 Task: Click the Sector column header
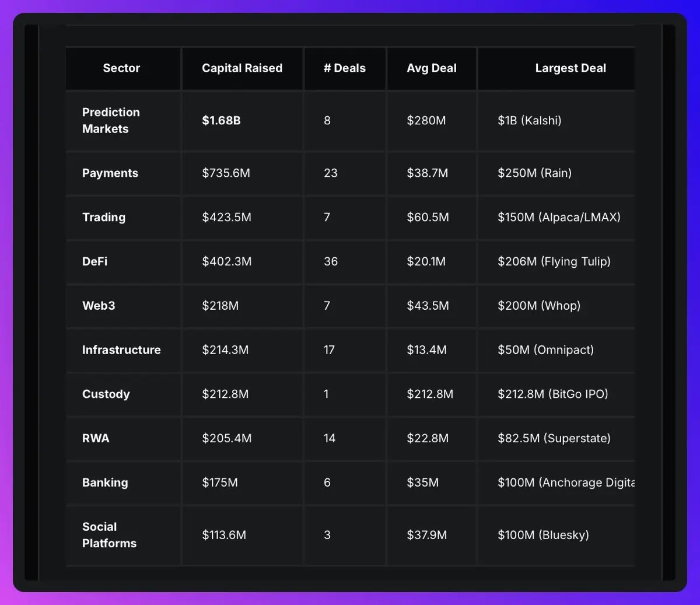pos(121,68)
